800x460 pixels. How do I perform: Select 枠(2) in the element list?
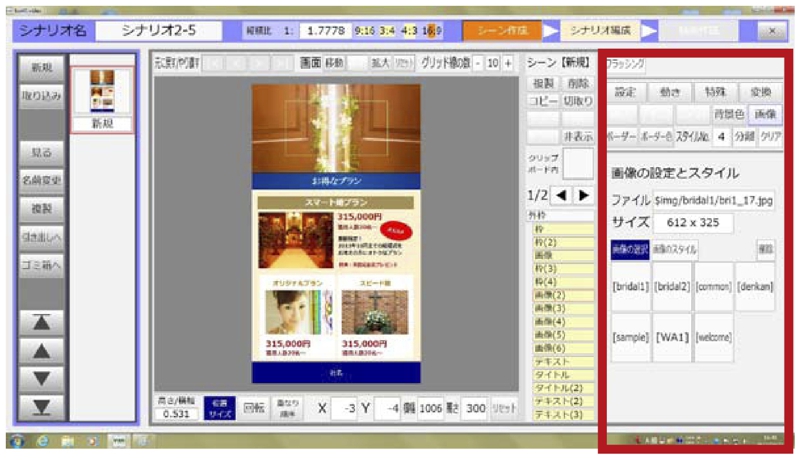pos(563,242)
